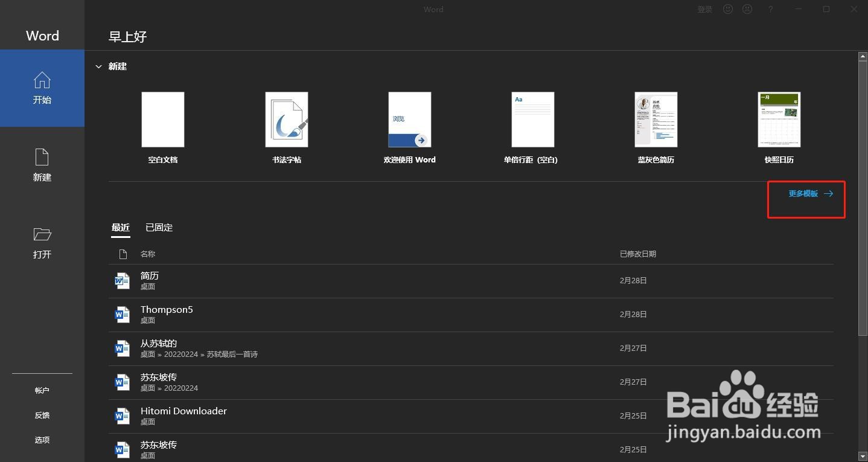Click Word file icon beside 从苏轼的
Viewport: 868px width, 462px height.
[123, 348]
